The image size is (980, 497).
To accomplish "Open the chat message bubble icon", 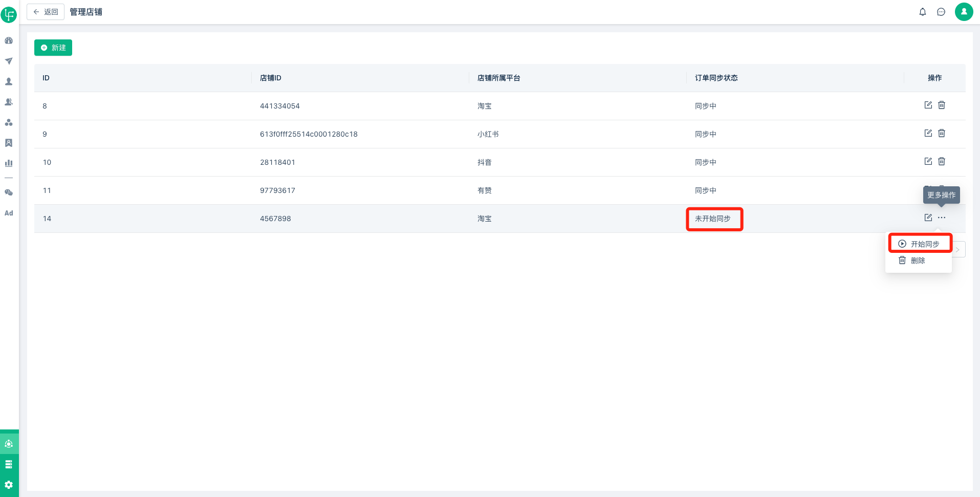I will tap(941, 12).
